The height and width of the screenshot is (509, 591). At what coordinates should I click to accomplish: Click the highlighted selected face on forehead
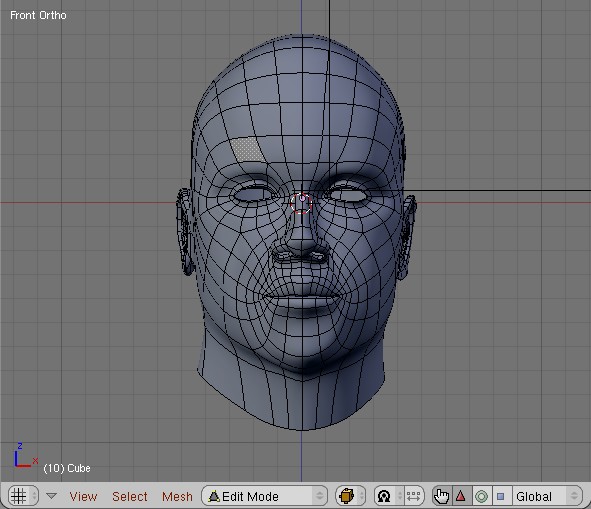coord(247,149)
